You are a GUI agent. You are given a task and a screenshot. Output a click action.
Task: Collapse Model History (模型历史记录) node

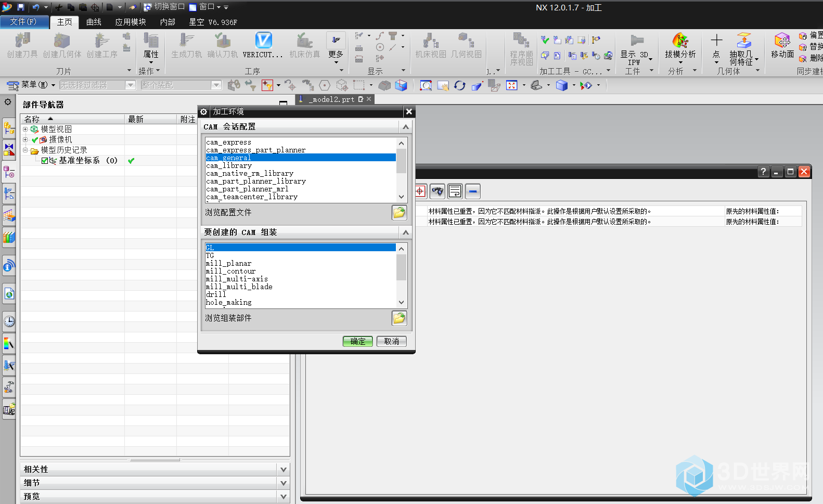(x=25, y=150)
